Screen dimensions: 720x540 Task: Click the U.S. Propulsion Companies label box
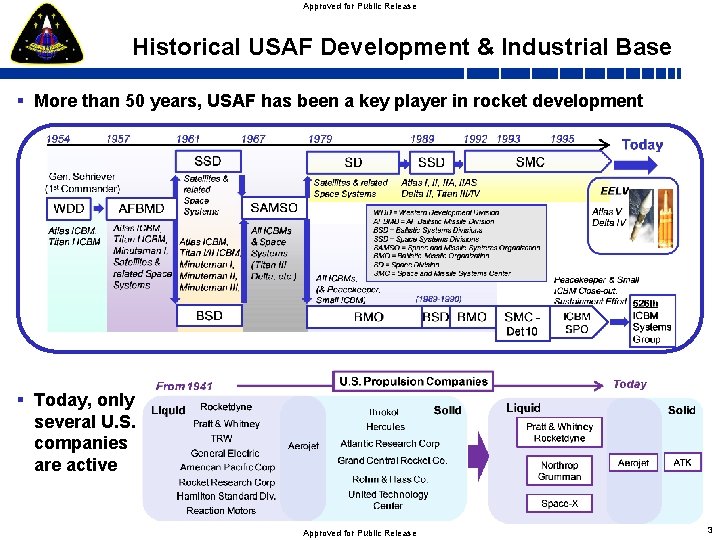(x=413, y=381)
